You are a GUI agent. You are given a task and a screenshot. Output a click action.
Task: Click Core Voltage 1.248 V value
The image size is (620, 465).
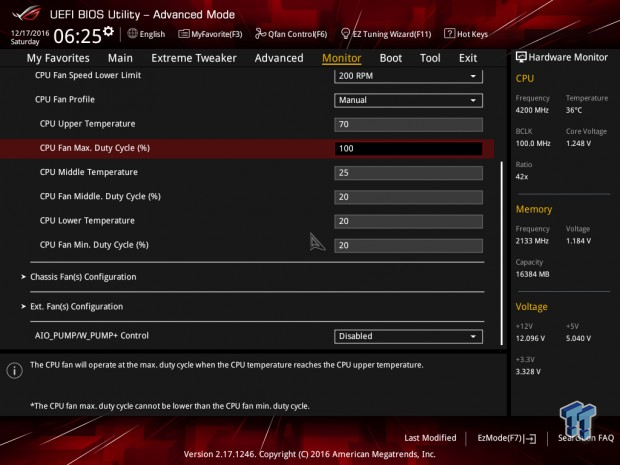[x=578, y=144]
